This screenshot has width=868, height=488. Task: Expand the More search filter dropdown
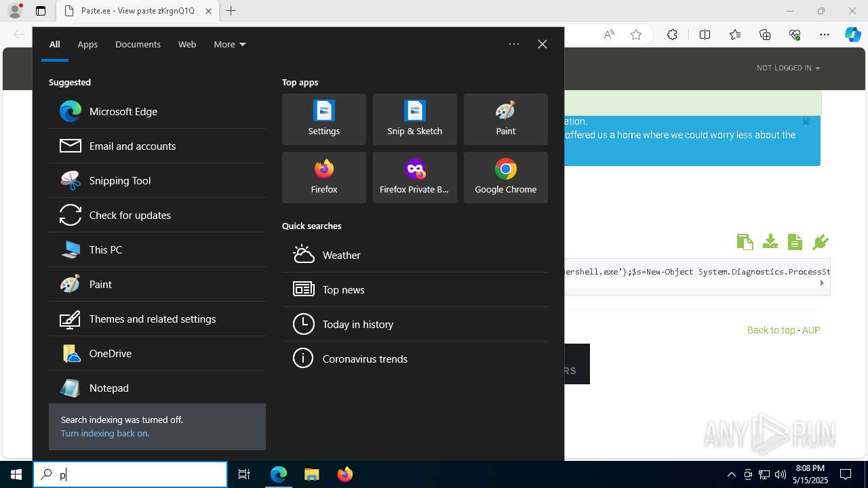(230, 44)
